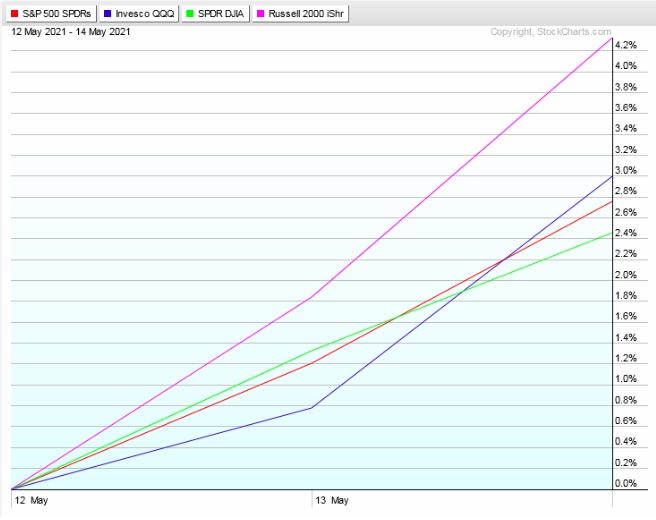Click the 3.6% y-axis label
Viewport: 656px width, 520px height.
tap(625, 108)
